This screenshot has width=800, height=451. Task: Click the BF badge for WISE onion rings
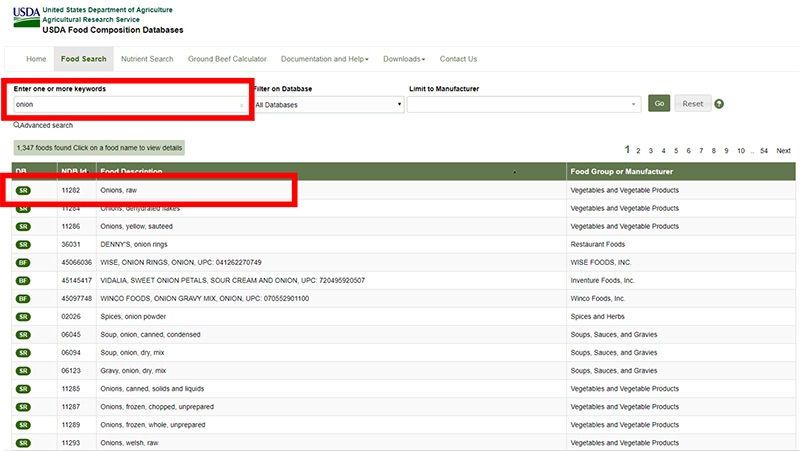pyautogui.click(x=23, y=263)
